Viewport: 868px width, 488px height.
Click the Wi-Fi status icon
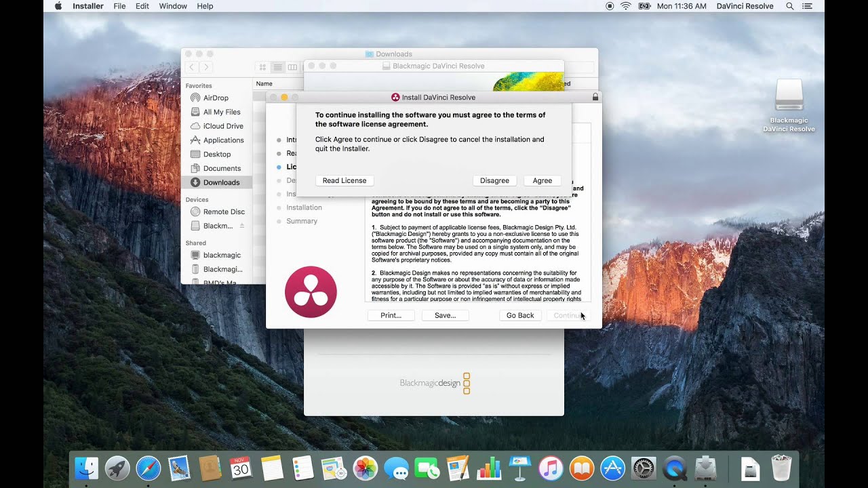626,6
